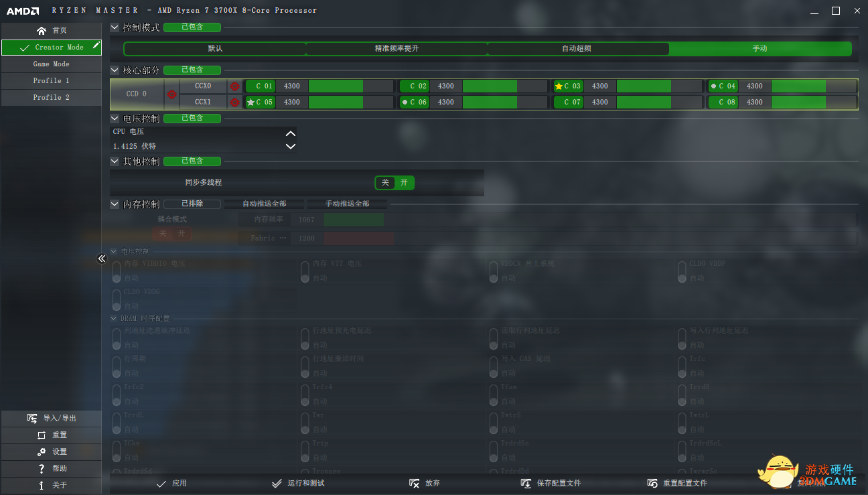Open 设置 settings gear icon
This screenshot has width=868, height=495.
42,451
